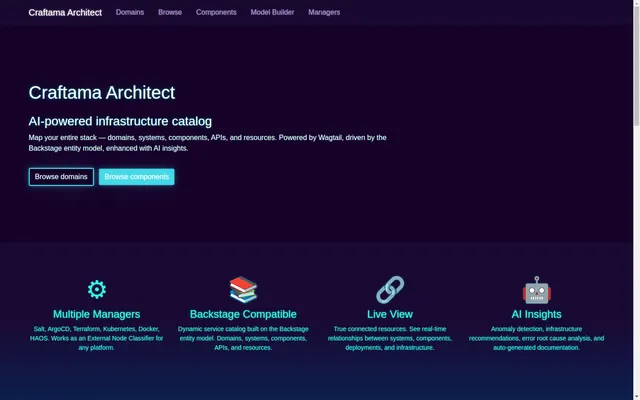Click the robot face icon
This screenshot has width=640, height=400.
tap(536, 290)
